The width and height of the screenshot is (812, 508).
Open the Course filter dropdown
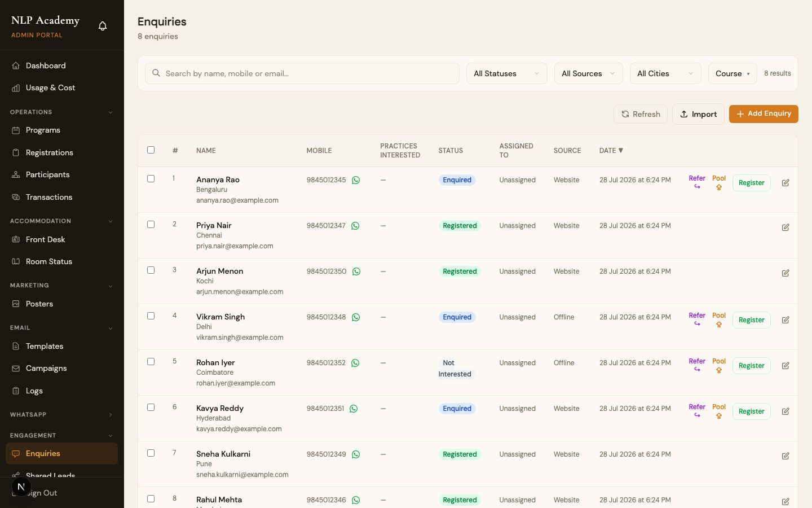click(x=732, y=73)
